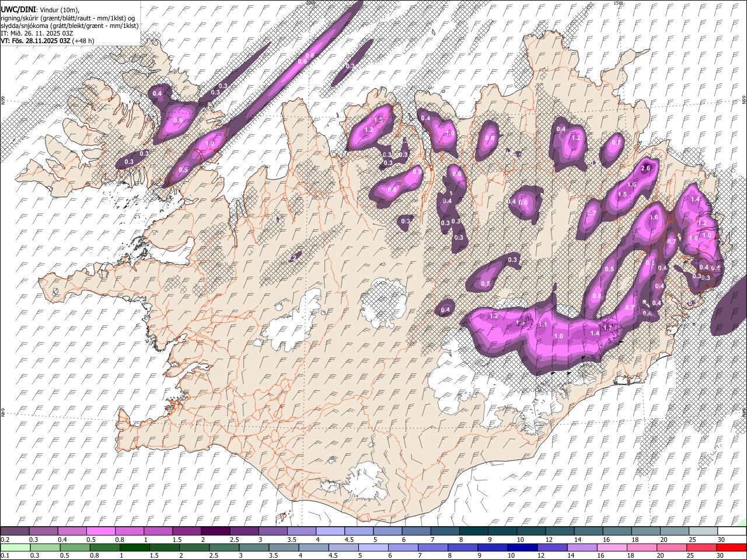Click deep blue 10 swatch in rain legend
This screenshot has width=747, height=560.
pos(522,547)
